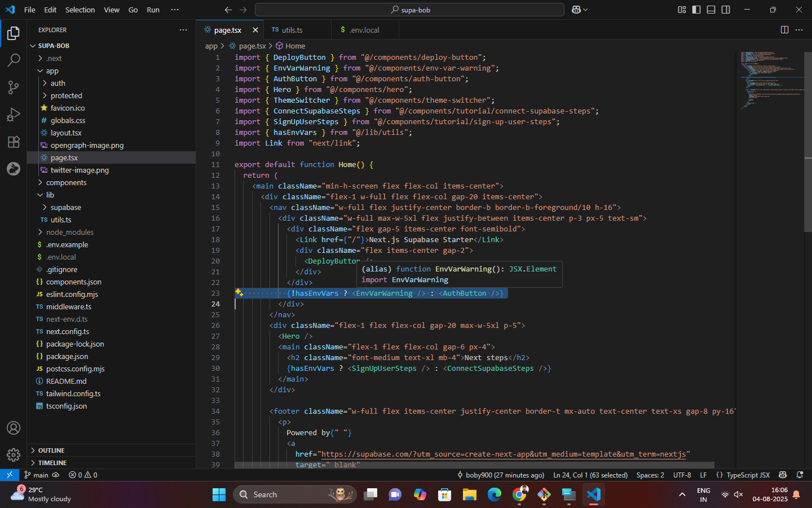Viewport: 812px width, 508px height.
Task: Click the Ln 24, Col 1 position
Action: click(x=590, y=475)
